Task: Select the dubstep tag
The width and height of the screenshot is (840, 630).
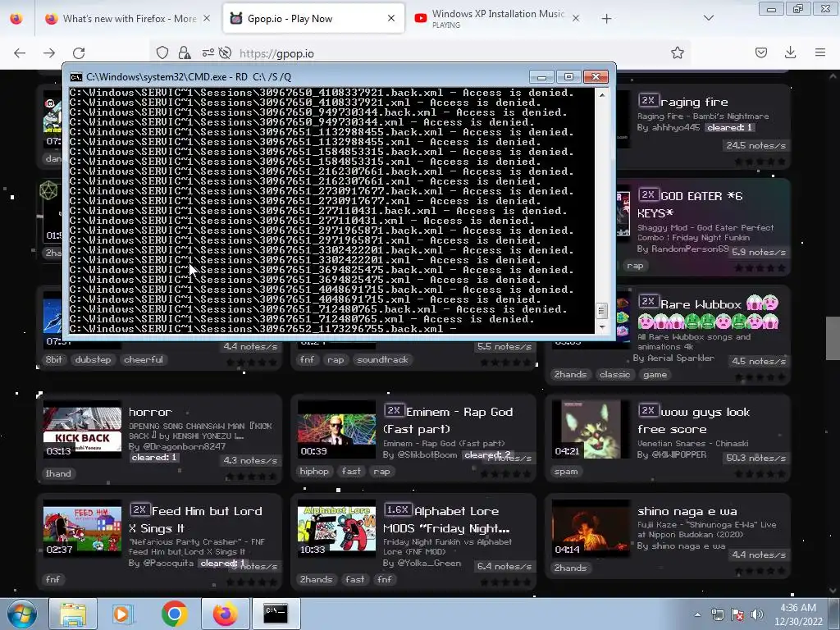Action: coord(93,359)
